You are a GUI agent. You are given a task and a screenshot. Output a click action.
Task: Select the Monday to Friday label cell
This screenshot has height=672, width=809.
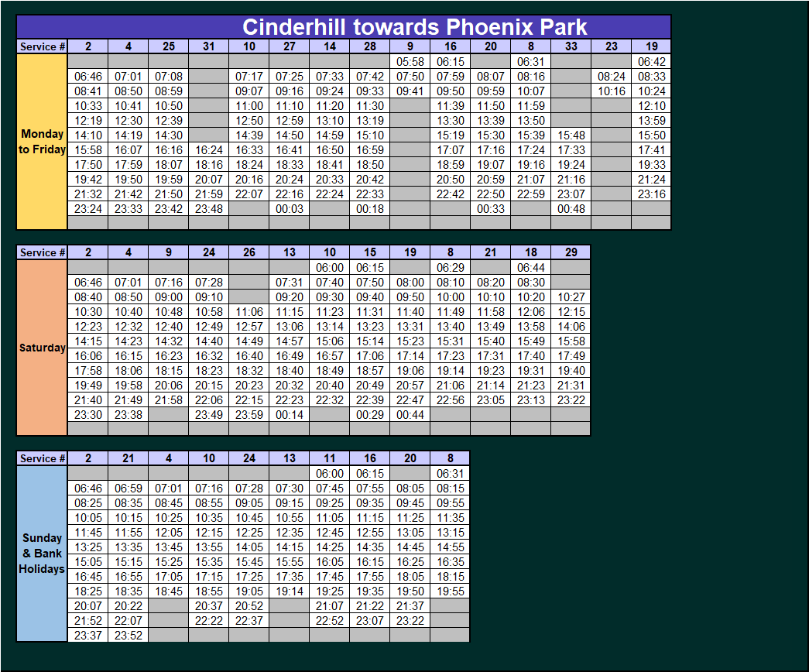(42, 142)
